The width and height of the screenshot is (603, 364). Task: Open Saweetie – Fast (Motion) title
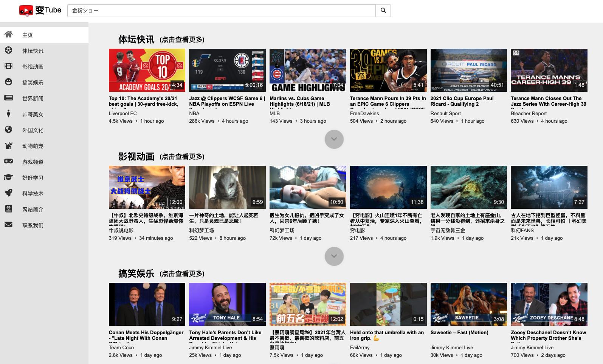[459, 332]
